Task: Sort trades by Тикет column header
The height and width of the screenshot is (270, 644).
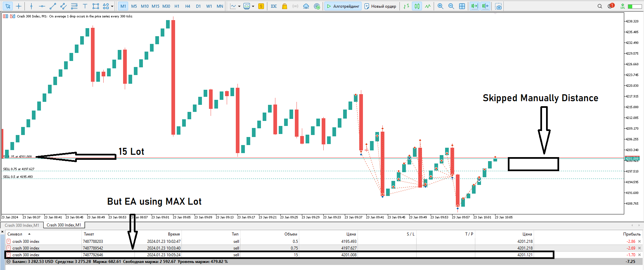Action: click(x=89, y=234)
